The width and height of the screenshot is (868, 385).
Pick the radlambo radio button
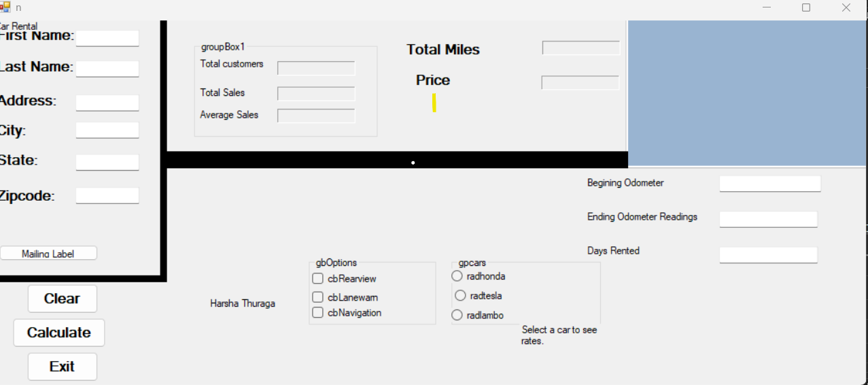(457, 315)
